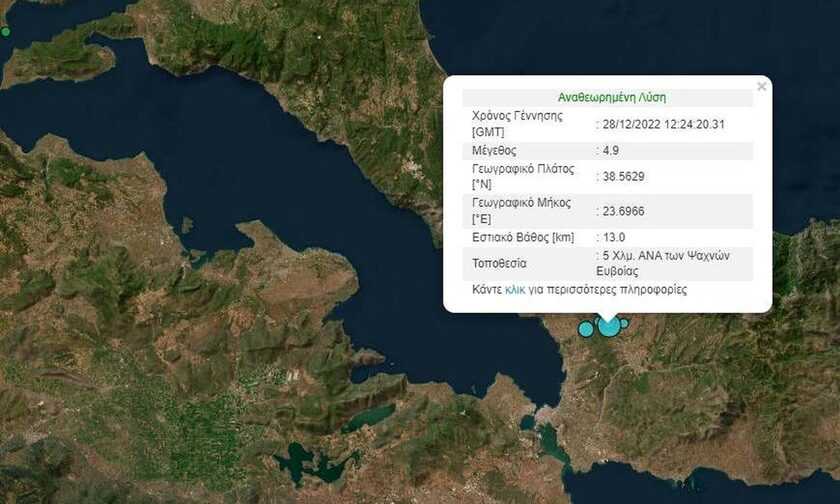Select the small cyan marker right of the largest
Viewport: 840px width, 504px height.
coord(624,323)
